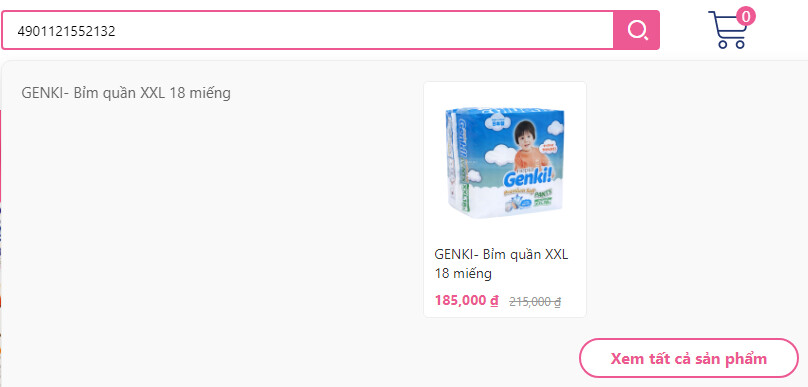The width and height of the screenshot is (808, 387).
Task: Focus the search field containing 4901121552132
Action: (x=308, y=31)
